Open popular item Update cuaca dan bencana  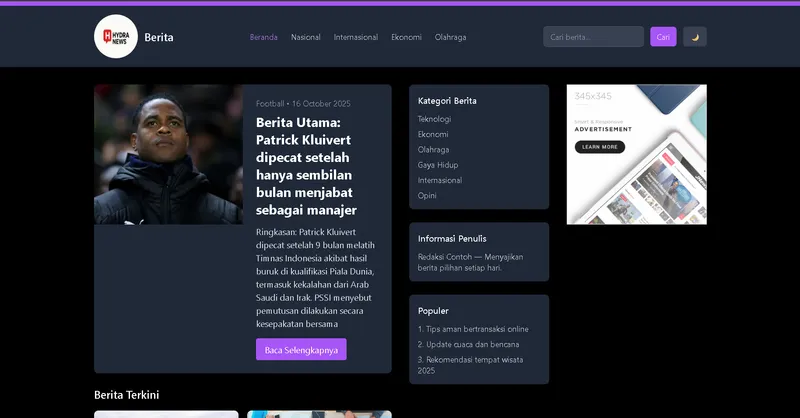pyautogui.click(x=468, y=345)
